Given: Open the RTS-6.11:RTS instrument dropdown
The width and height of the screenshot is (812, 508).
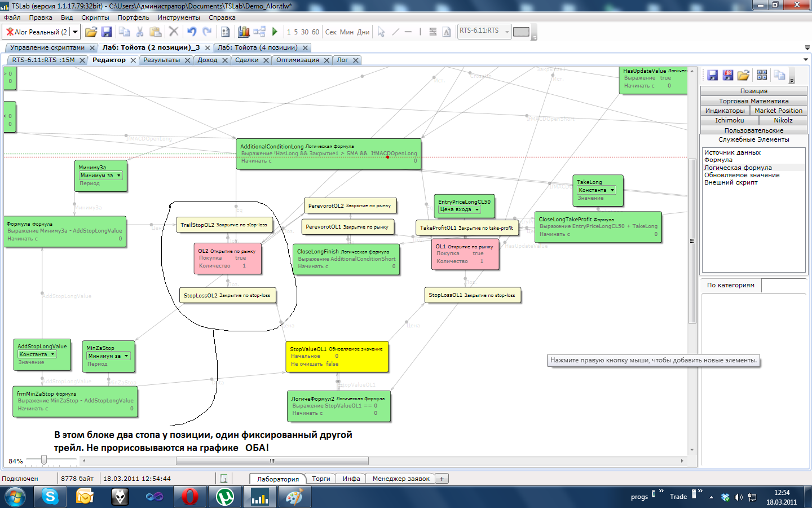Looking at the screenshot, I should click(506, 32).
